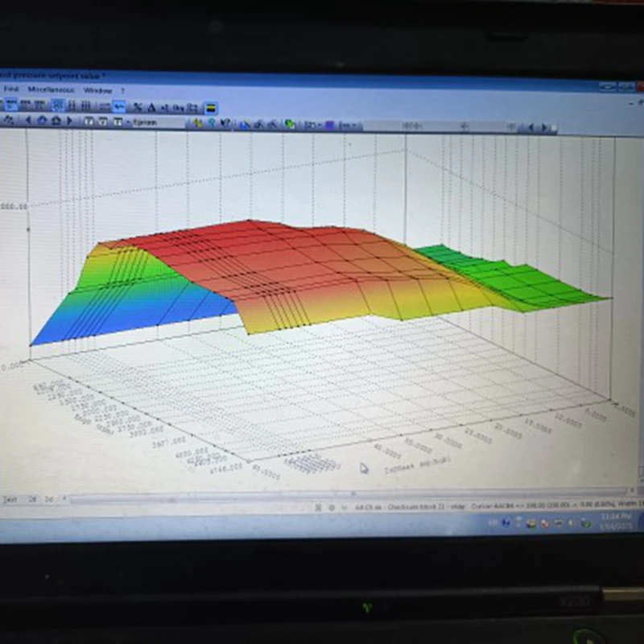Click the +1 increment icon
644x644 pixels.
tap(165, 108)
